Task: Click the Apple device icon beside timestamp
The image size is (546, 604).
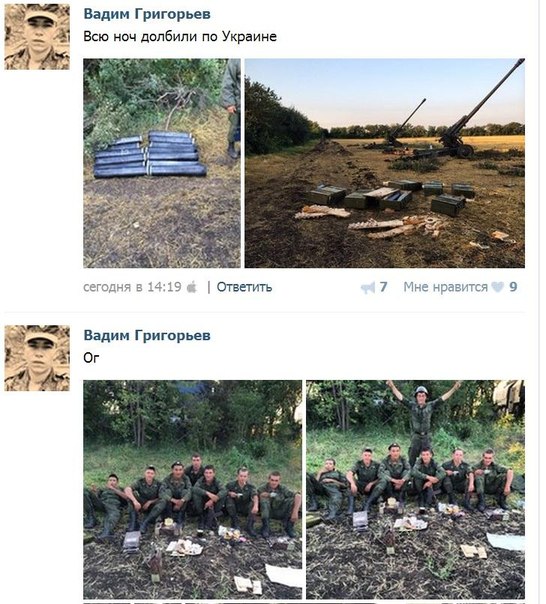Action: click(192, 287)
